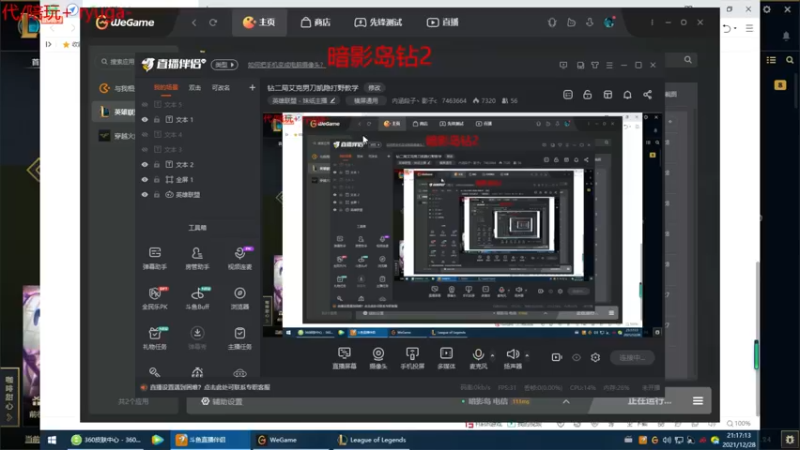Show the hidden 文本 3 layer
Image resolution: width=800 pixels, height=450 pixels.
(x=145, y=149)
